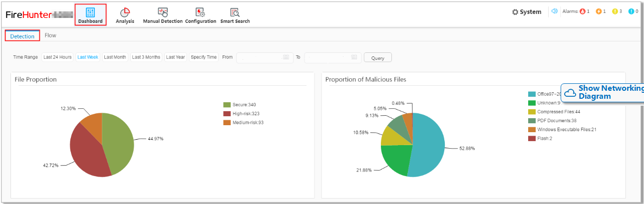Click Proportion of Malicious Files heading

pyautogui.click(x=366, y=79)
